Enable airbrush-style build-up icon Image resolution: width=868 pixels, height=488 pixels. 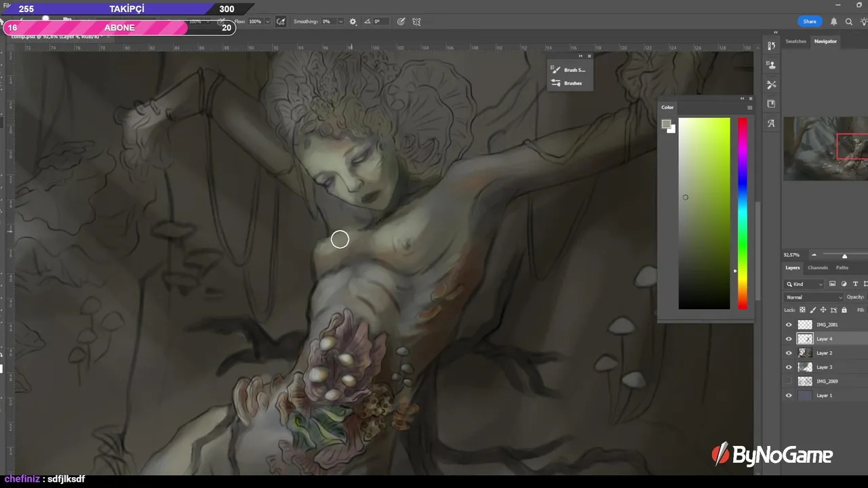pyautogui.click(x=280, y=22)
